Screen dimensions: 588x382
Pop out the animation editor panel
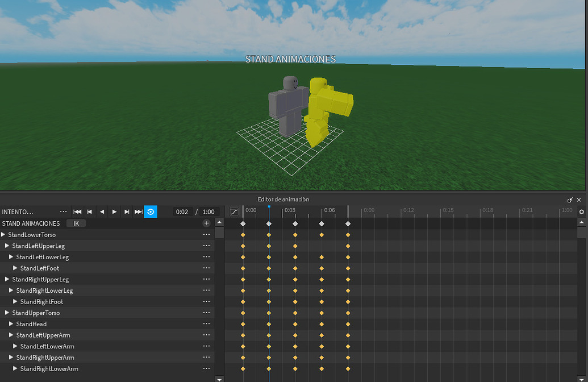coord(570,200)
